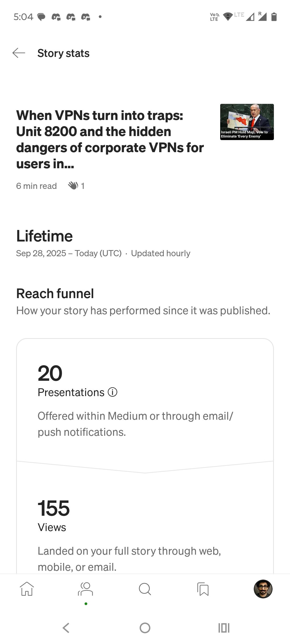Viewport: 290px width, 644px height.
Task: Tap the Story stats header title
Action: tap(63, 53)
